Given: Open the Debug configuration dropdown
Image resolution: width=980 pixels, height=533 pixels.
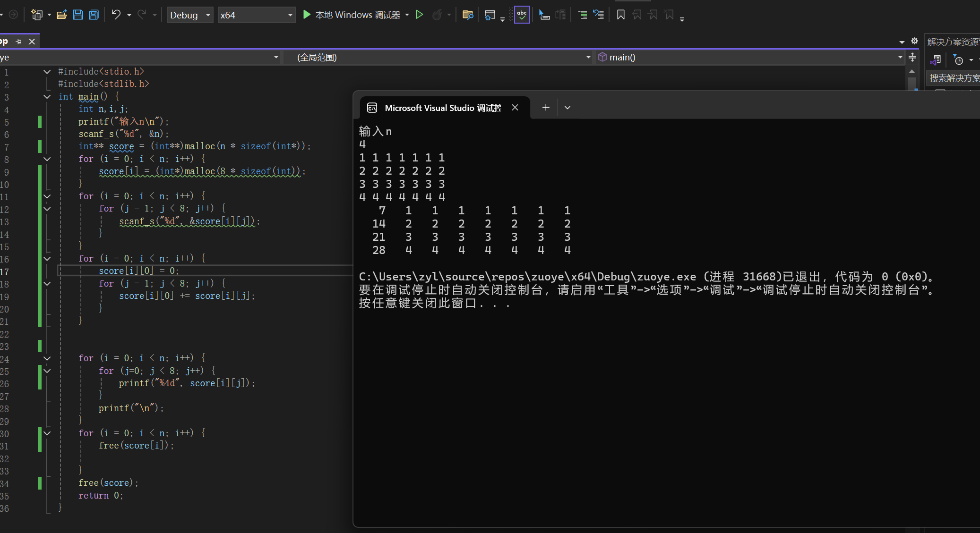Looking at the screenshot, I should tap(190, 15).
